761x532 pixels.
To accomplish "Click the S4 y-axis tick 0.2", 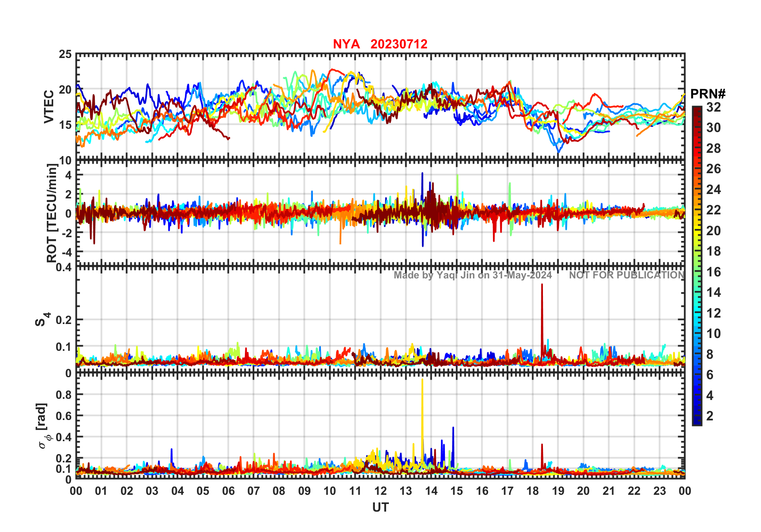I will [x=64, y=320].
